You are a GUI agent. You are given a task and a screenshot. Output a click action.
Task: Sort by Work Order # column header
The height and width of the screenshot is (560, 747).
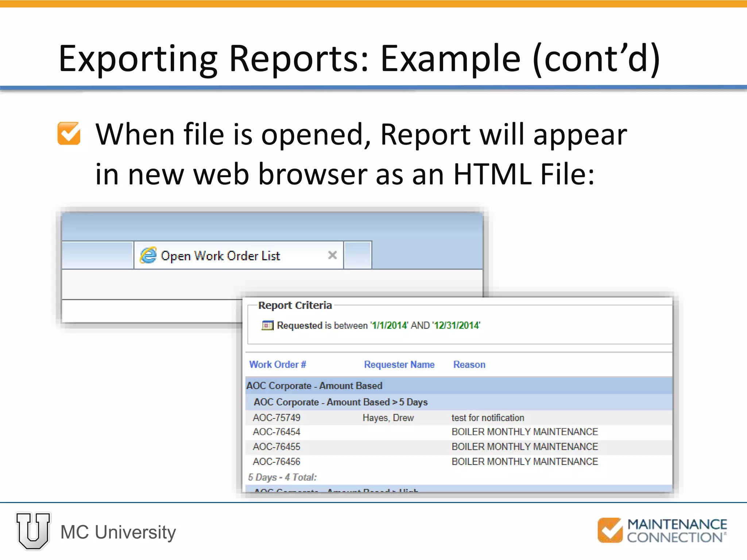[x=278, y=365]
